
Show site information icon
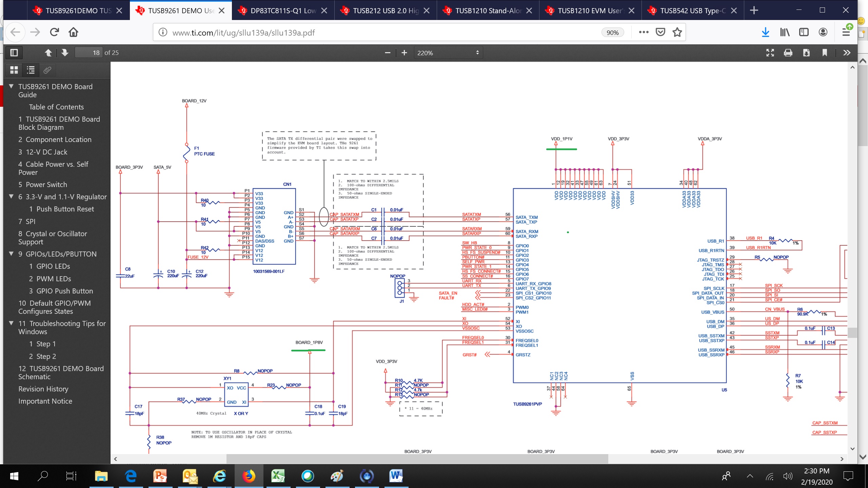(x=163, y=33)
